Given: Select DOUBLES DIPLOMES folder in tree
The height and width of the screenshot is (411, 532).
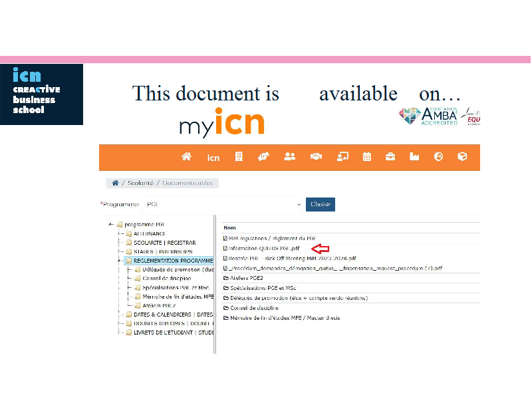Looking at the screenshot, I should coord(170,323).
